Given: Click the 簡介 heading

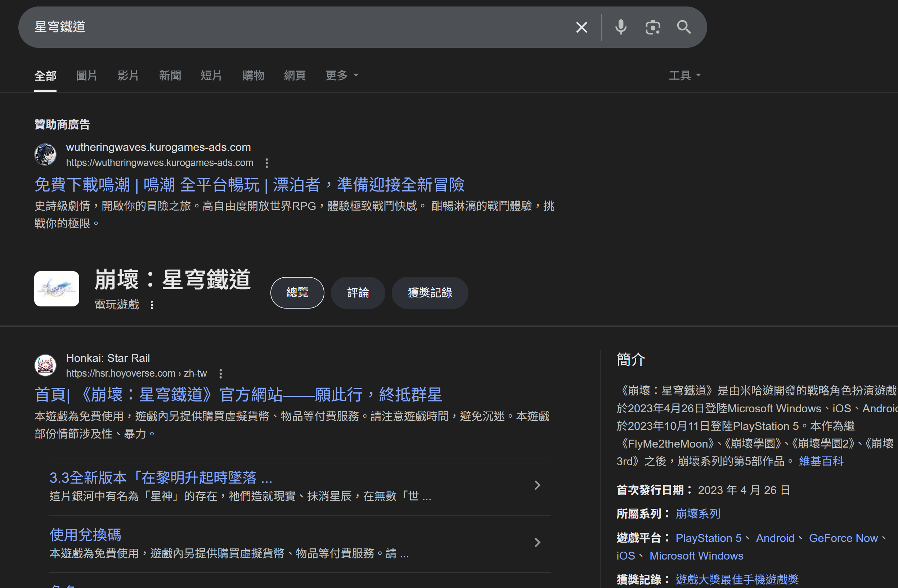Looking at the screenshot, I should click(631, 359).
